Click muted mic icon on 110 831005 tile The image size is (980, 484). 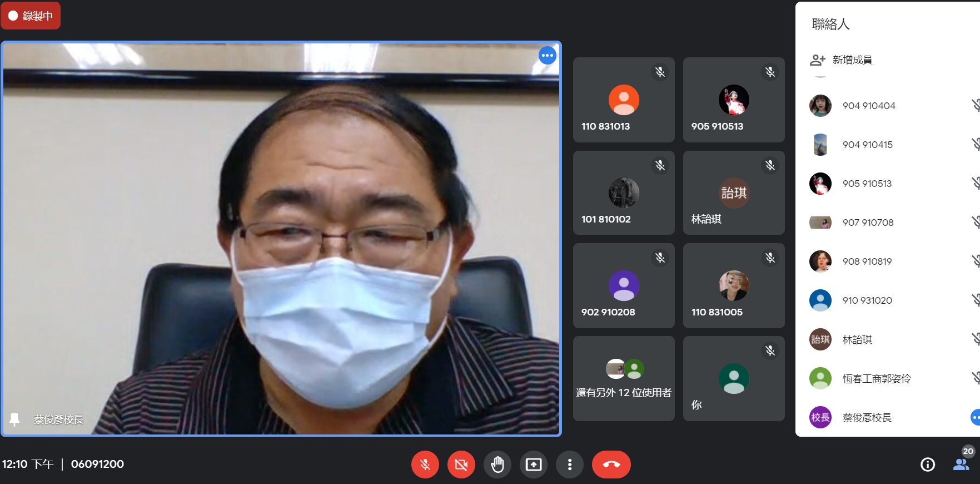pyautogui.click(x=770, y=258)
